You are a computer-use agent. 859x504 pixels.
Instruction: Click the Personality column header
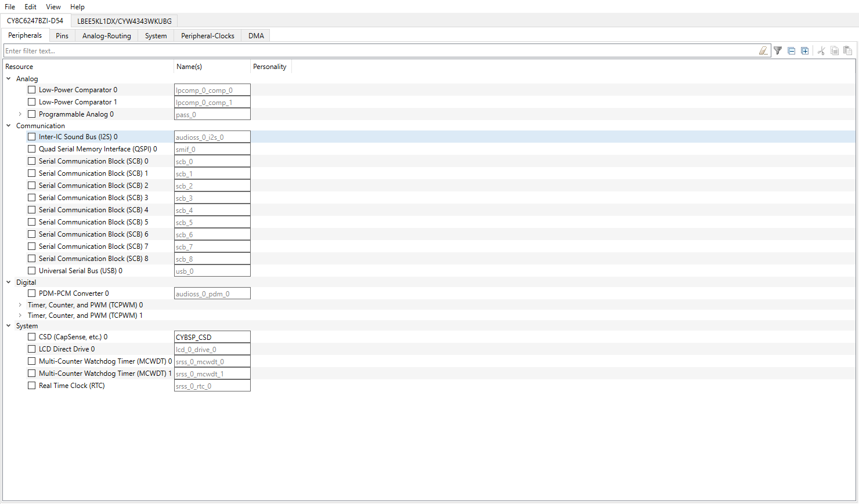(270, 67)
